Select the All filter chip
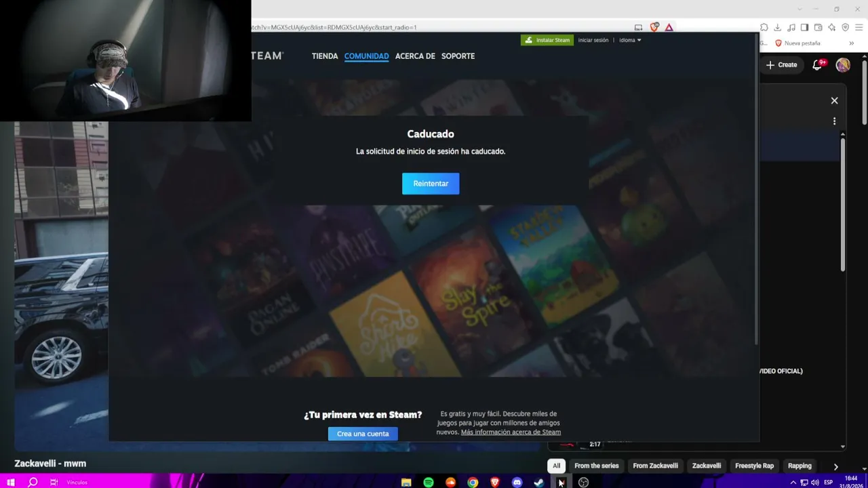868x488 pixels. (556, 466)
